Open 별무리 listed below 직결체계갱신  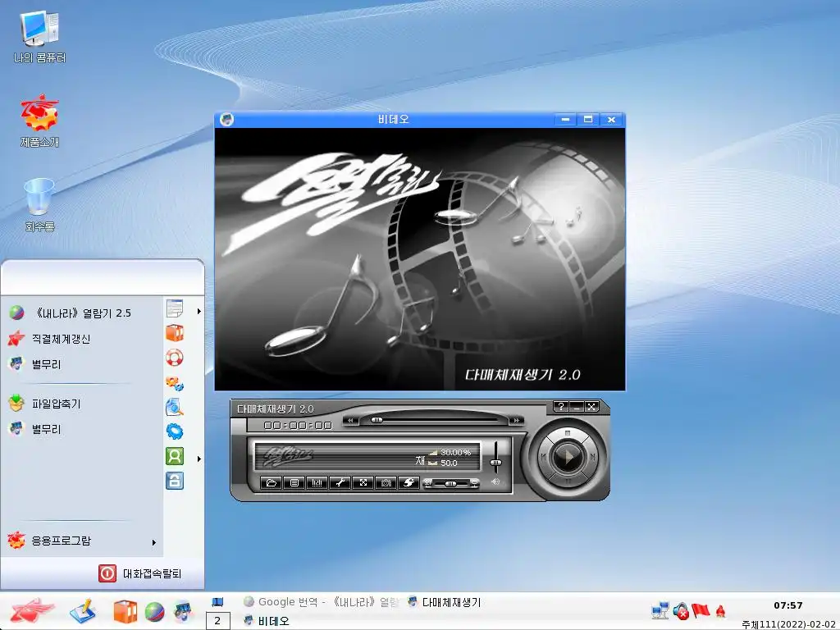(83, 364)
